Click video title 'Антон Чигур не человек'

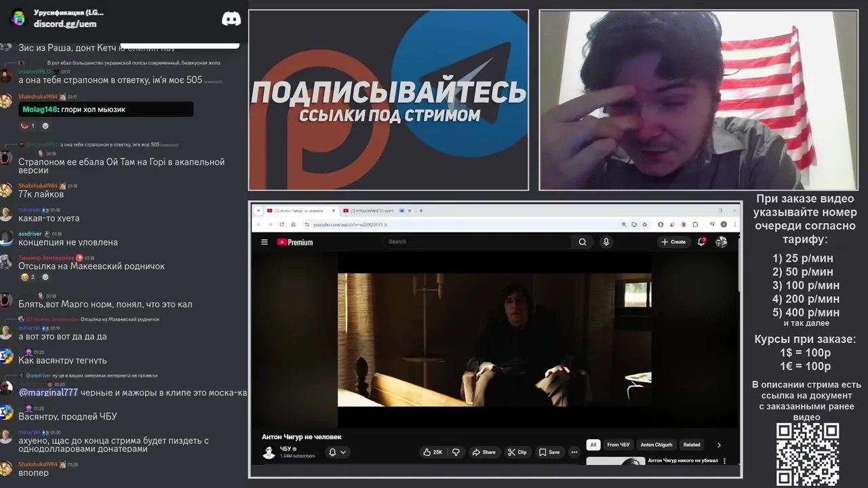pyautogui.click(x=302, y=437)
